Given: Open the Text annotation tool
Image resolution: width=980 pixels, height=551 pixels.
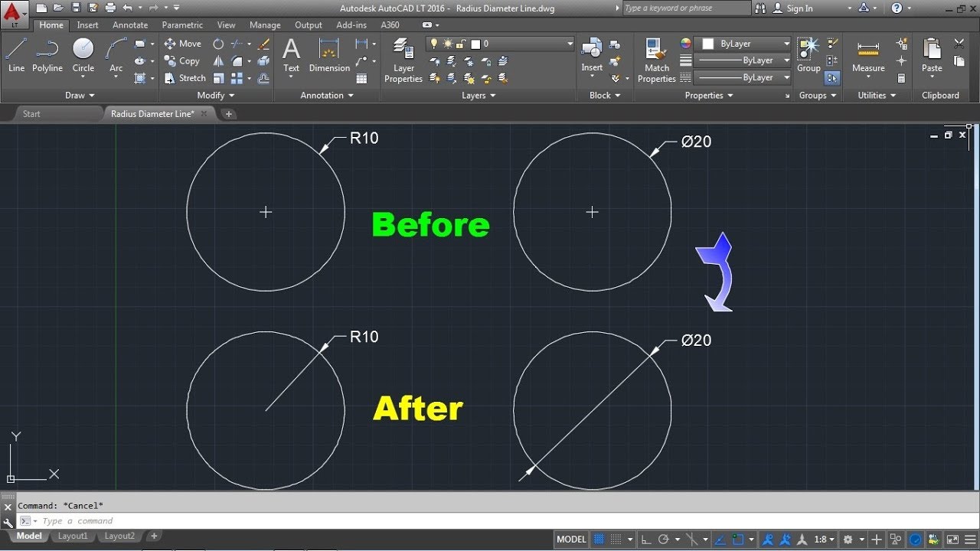Looking at the screenshot, I should point(292,56).
